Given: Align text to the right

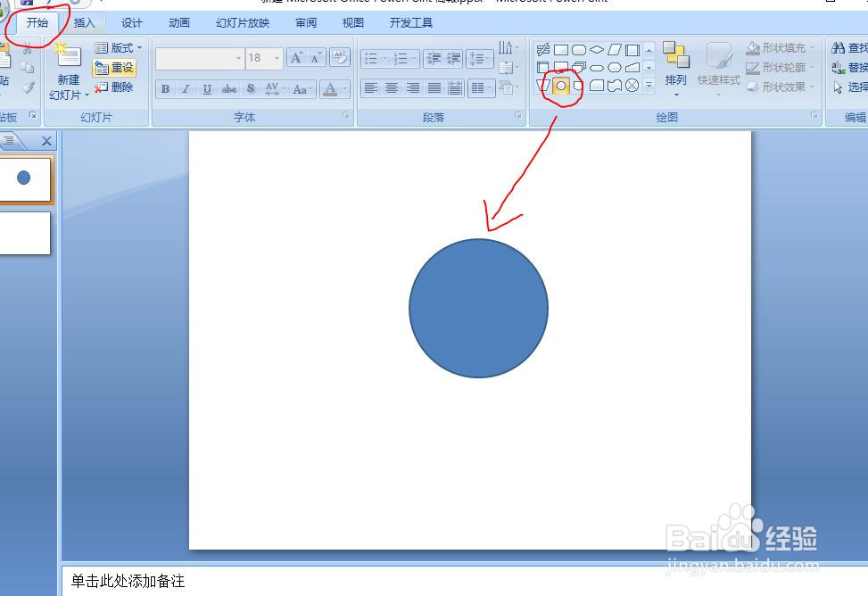Looking at the screenshot, I should coord(412,88).
